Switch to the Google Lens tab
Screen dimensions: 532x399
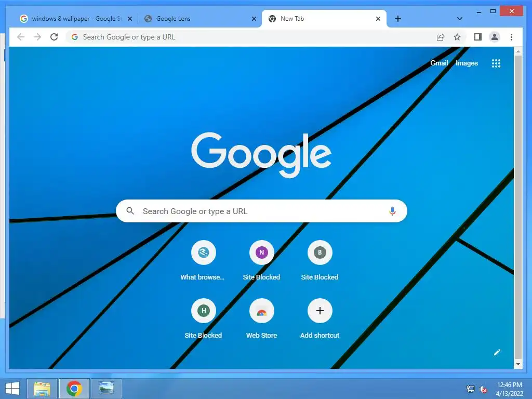click(x=200, y=19)
